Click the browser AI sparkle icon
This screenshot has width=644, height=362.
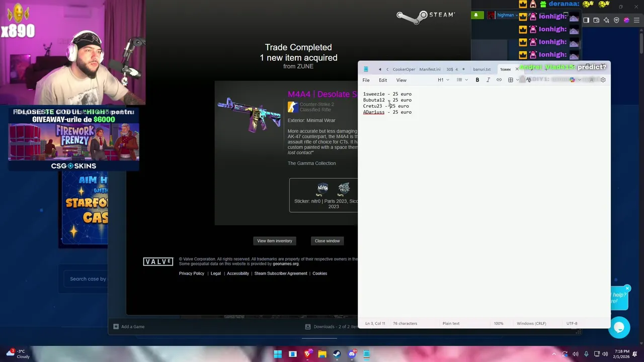click(606, 20)
